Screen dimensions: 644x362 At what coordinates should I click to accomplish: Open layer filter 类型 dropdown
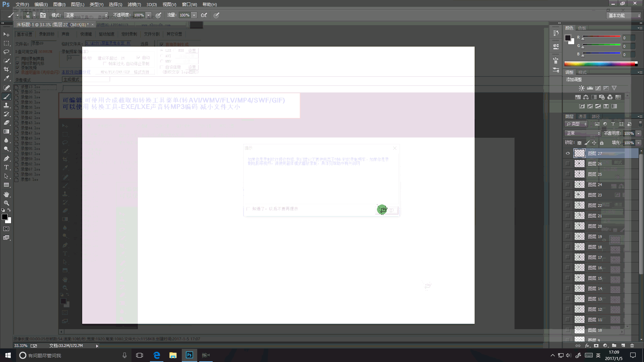point(577,124)
